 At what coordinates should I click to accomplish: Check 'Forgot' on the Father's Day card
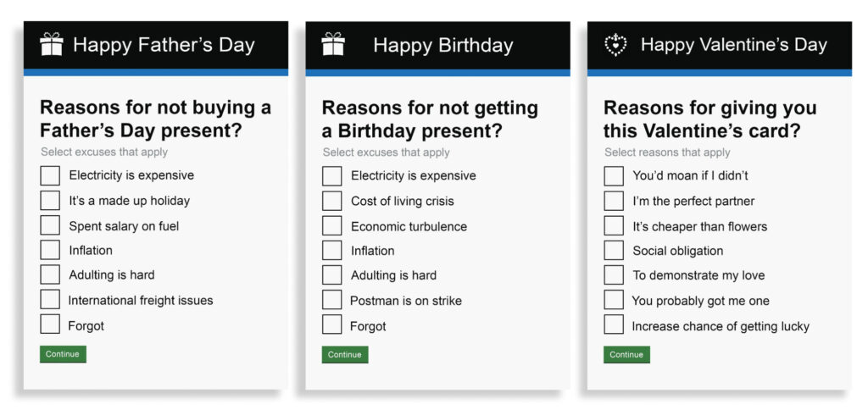pos(50,324)
